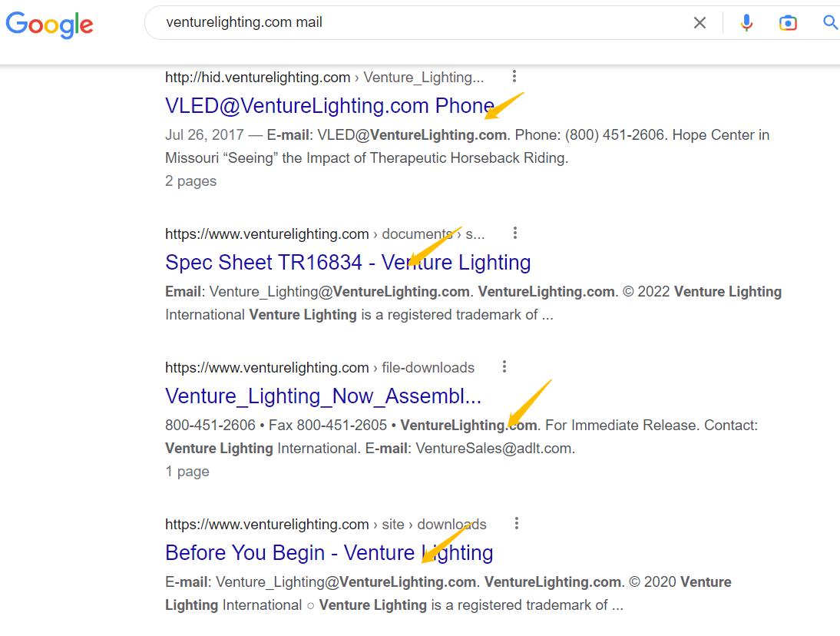Screen dimensions: 840x636
Task: Open the Venture_Lighting_Now_Assembl result link
Action: (323, 396)
